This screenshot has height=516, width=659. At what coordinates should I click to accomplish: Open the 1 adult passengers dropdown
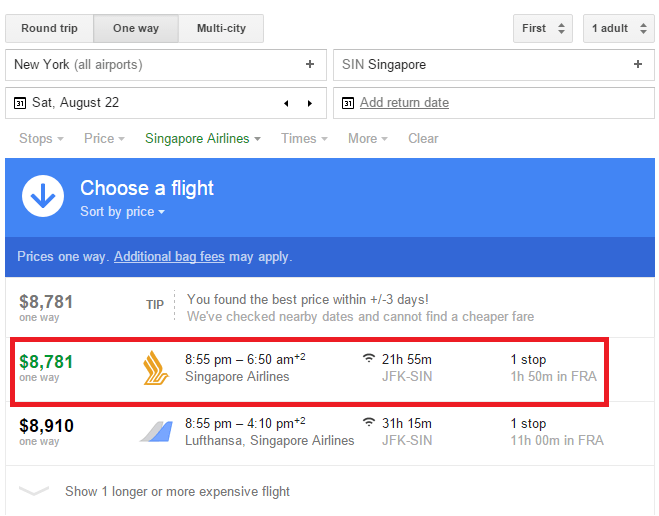click(618, 29)
